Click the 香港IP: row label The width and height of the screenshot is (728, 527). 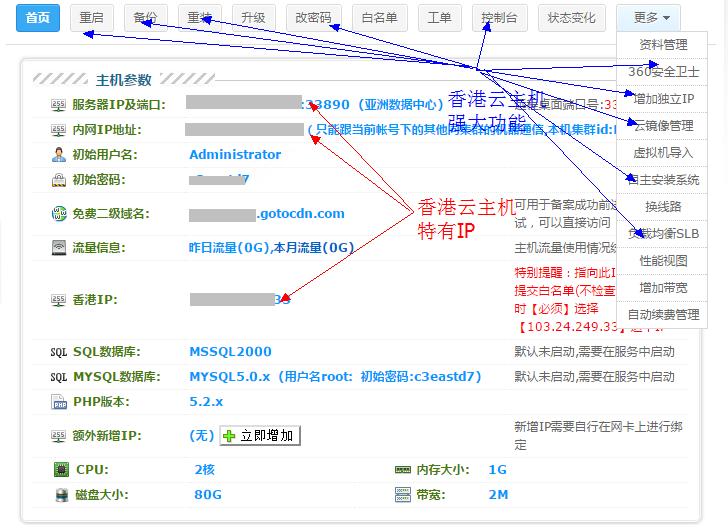pyautogui.click(x=95, y=300)
